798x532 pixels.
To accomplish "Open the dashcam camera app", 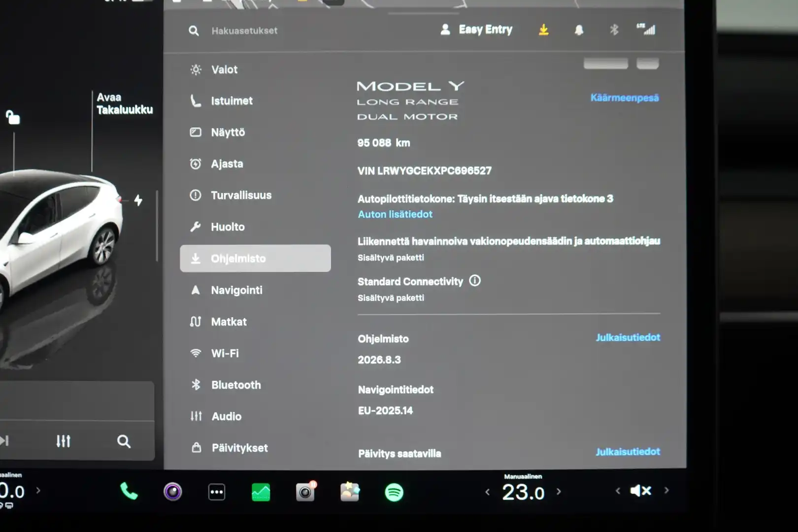I will tap(172, 492).
